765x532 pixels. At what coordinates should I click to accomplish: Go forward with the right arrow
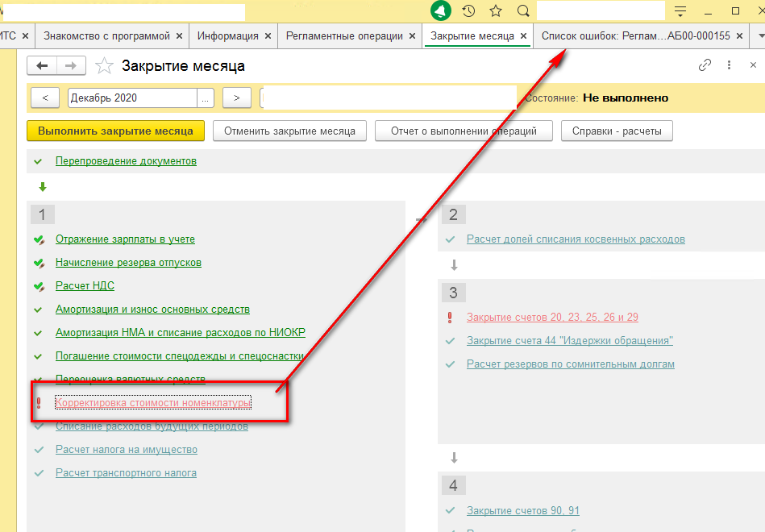point(71,66)
